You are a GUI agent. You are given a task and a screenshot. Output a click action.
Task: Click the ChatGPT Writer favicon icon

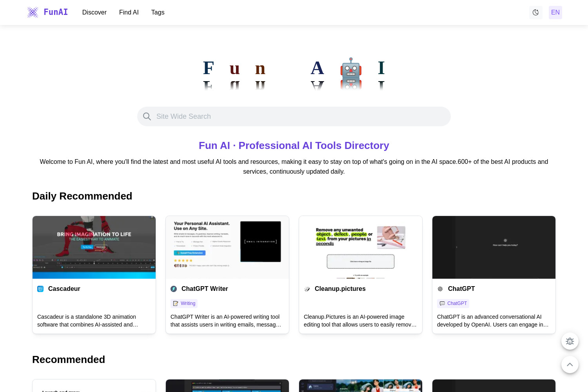pos(174,289)
